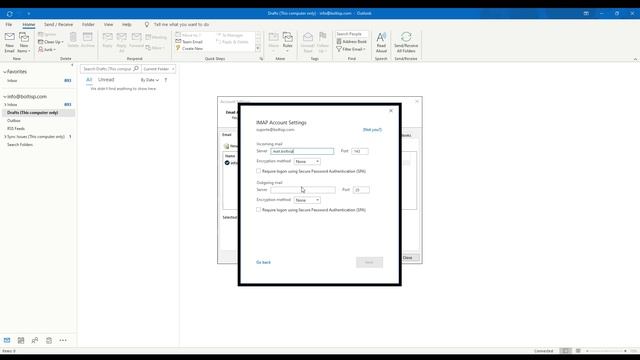Image resolution: width=640 pixels, height=360 pixels.
Task: Show Unread messages filter tab
Action: (x=106, y=80)
